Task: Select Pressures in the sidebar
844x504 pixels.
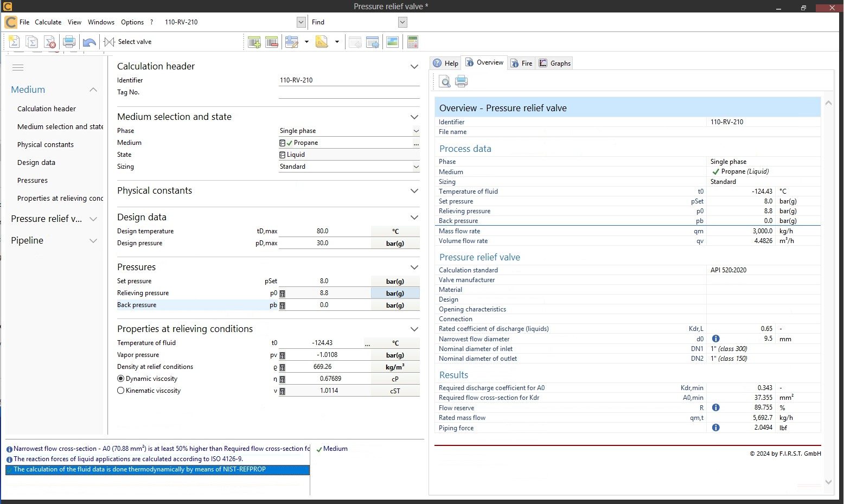Action: pos(33,180)
